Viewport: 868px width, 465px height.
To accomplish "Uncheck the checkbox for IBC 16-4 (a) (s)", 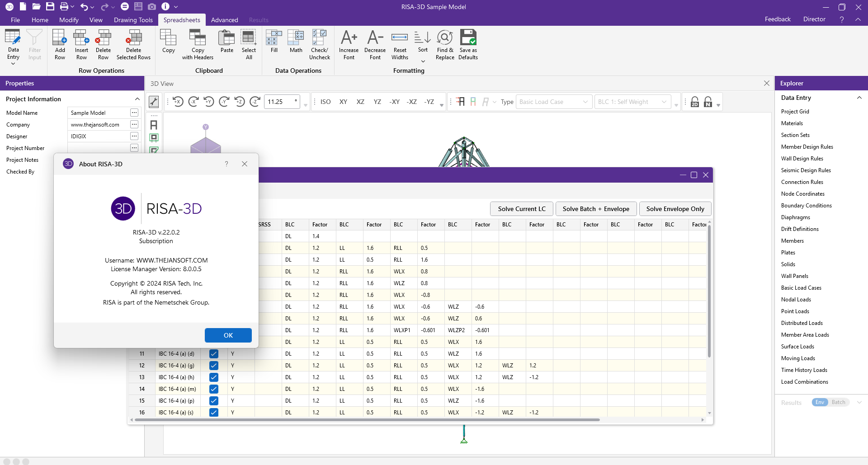I will [214, 413].
